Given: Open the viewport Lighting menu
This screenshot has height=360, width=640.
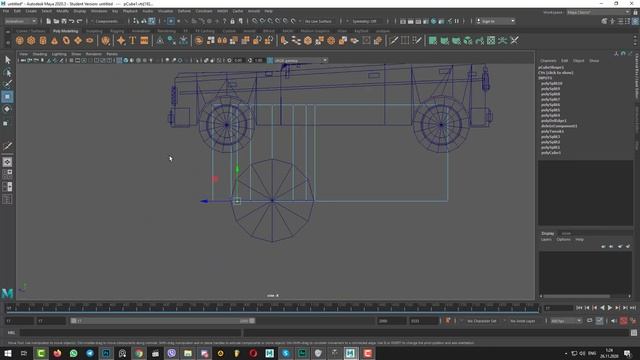Looking at the screenshot, I should click(59, 54).
